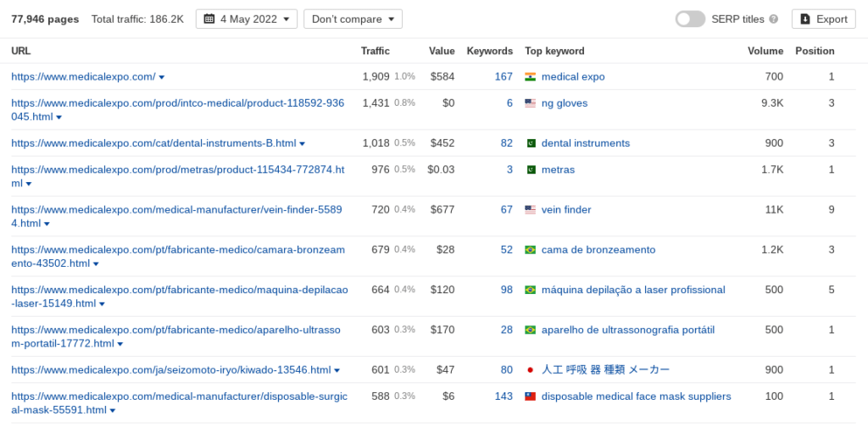The height and width of the screenshot is (427, 868).
Task: Click the Pakistan flag next to metras
Action: (x=531, y=169)
